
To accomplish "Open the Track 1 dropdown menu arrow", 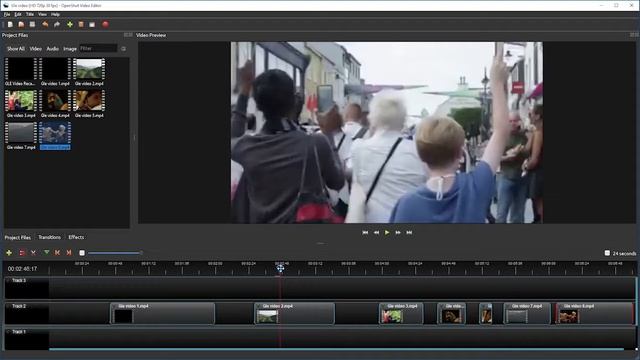I will pos(8,332).
